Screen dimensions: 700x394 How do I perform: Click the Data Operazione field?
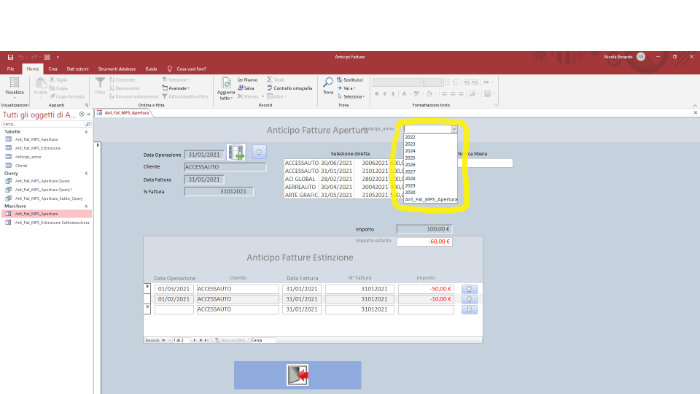coord(204,155)
